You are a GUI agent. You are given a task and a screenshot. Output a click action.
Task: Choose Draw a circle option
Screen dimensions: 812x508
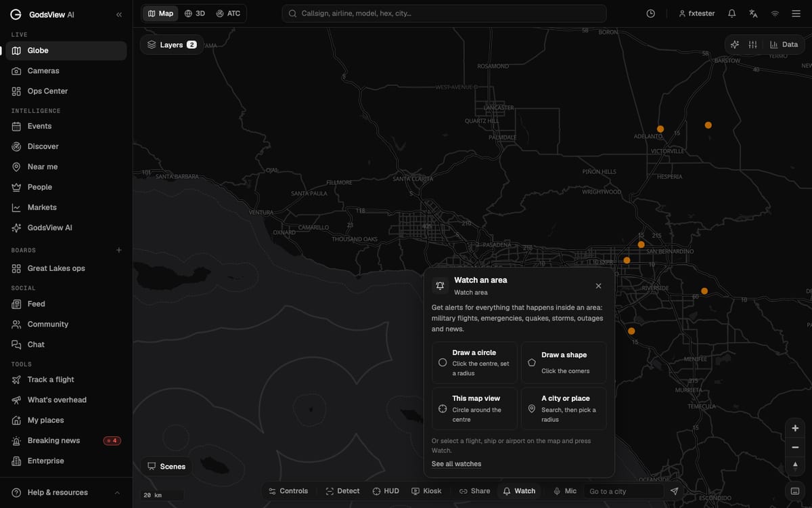click(x=474, y=363)
